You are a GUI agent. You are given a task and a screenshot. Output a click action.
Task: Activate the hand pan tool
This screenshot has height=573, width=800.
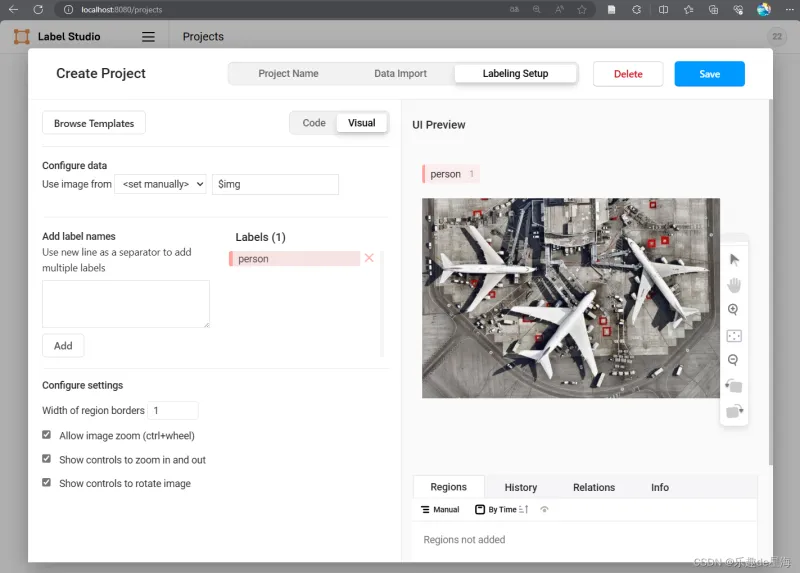click(734, 285)
